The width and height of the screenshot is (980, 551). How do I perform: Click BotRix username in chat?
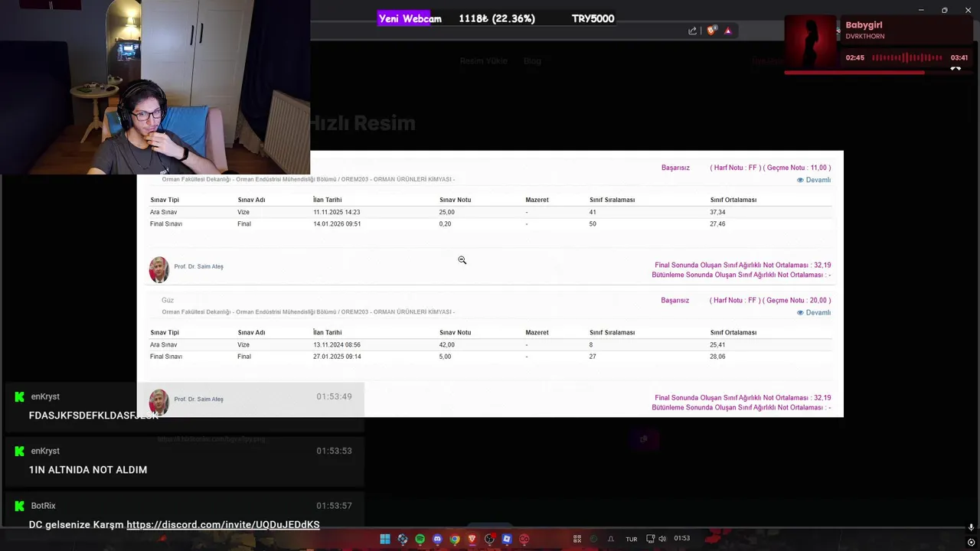[44, 506]
